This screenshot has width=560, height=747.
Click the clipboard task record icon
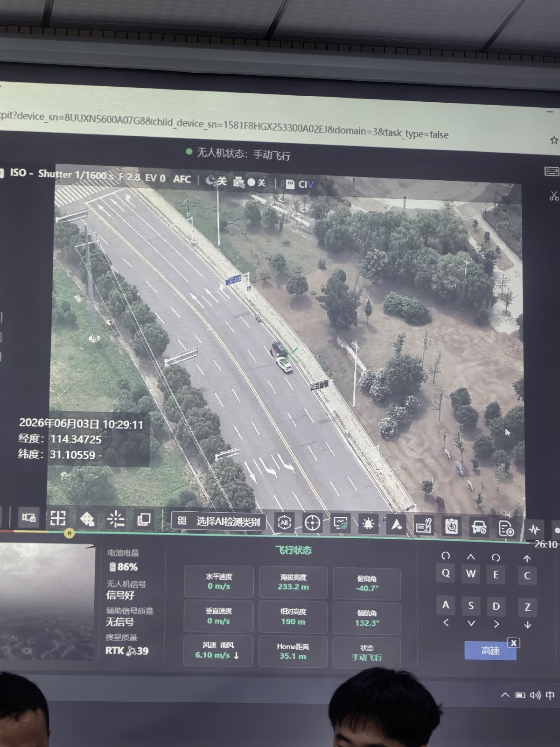pyautogui.click(x=451, y=526)
